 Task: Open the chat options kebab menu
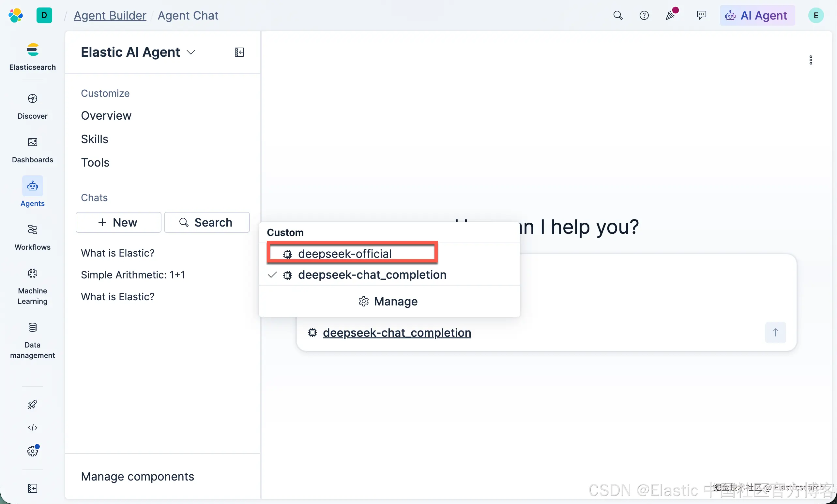coord(811,60)
